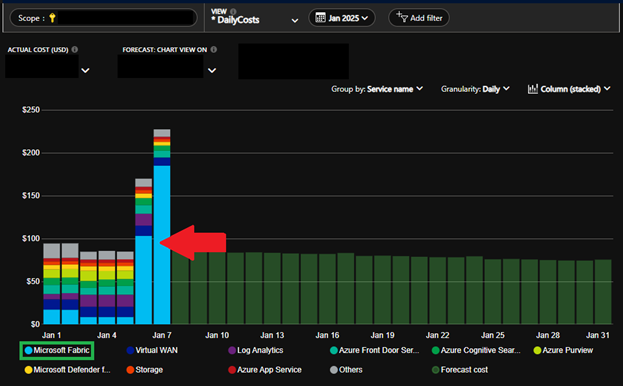Open the Granularity Daily dropdown
Viewport: 623px width, 387px height.
point(475,89)
